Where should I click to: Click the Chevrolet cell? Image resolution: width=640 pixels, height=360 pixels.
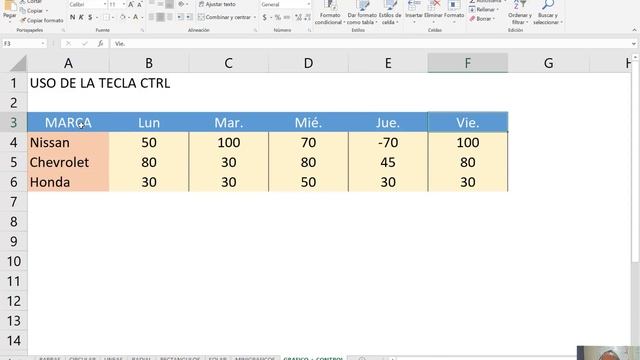(68, 162)
